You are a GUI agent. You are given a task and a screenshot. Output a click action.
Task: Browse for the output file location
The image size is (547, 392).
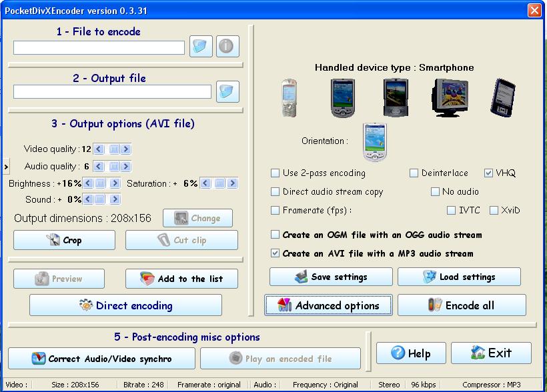pyautogui.click(x=227, y=91)
